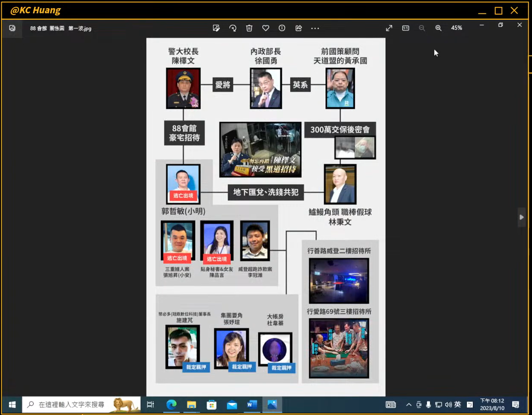Click the taskbar search input field
The height and width of the screenshot is (415, 532).
click(71, 405)
